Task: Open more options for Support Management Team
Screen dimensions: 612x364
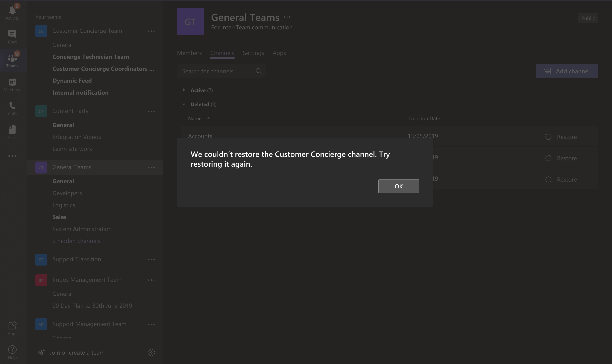Action: coord(151,325)
